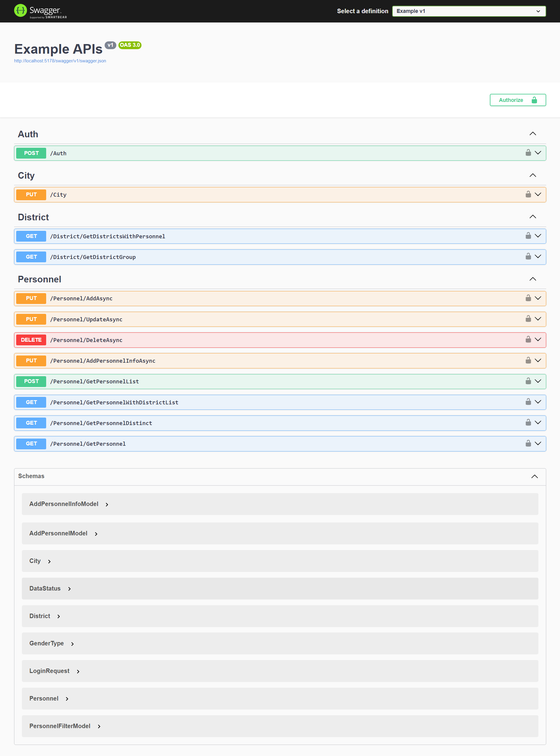Click the v1 version badge

coord(110,45)
